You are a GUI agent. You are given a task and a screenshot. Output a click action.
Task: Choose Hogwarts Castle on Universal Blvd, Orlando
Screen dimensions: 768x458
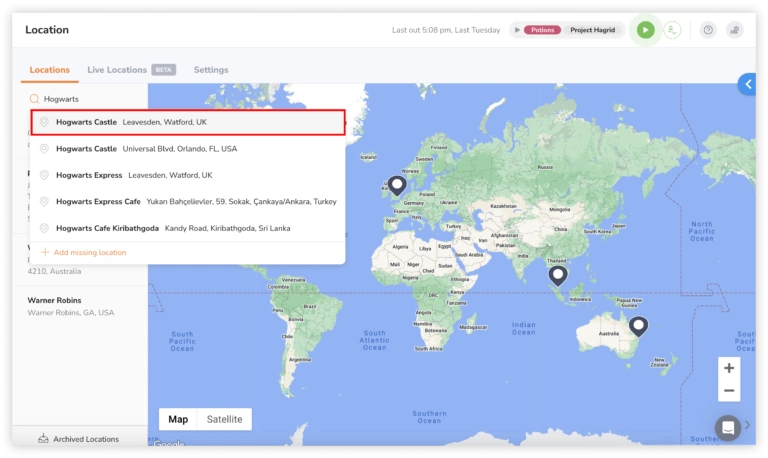click(x=188, y=148)
